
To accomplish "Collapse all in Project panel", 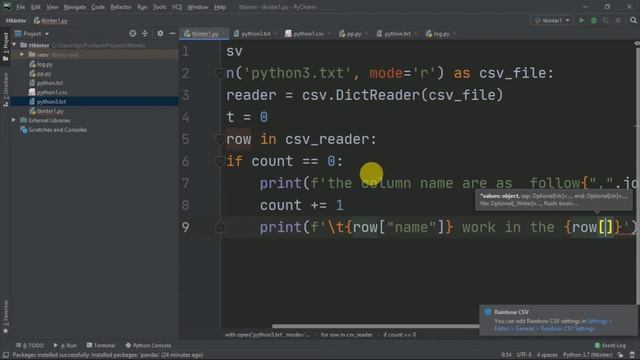I will click(145, 33).
